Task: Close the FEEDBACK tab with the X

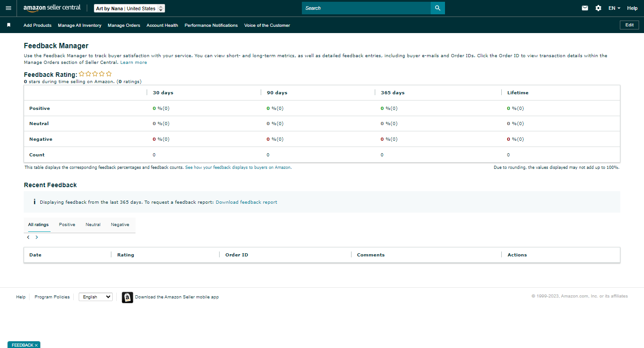Action: [x=36, y=345]
